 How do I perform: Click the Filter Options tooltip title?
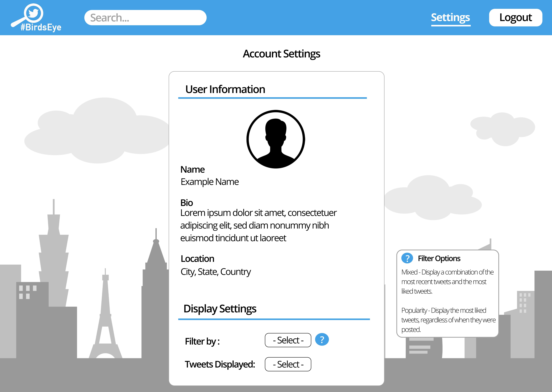(x=439, y=259)
